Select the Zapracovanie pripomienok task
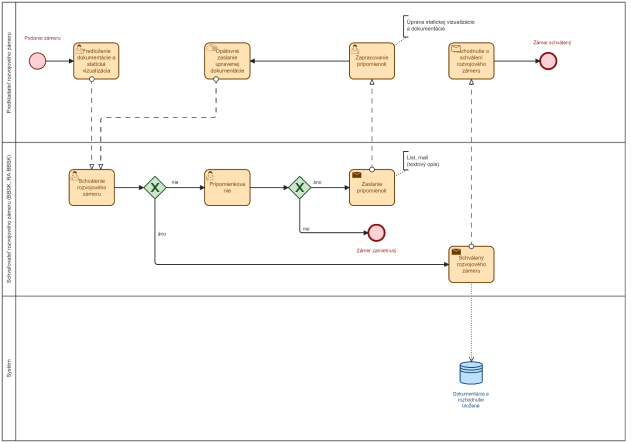The width and height of the screenshot is (631, 443). pyautogui.click(x=372, y=61)
